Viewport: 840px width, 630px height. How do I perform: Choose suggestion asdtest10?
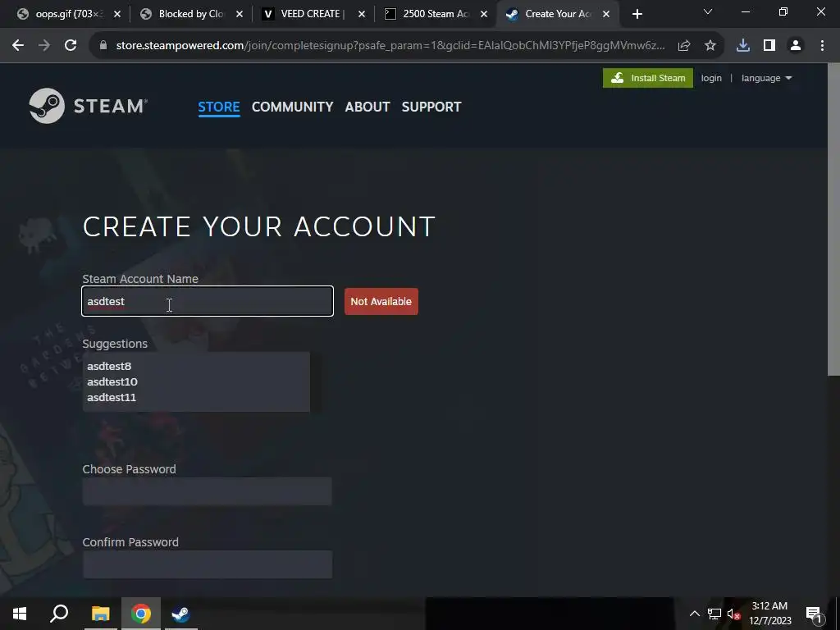click(112, 381)
